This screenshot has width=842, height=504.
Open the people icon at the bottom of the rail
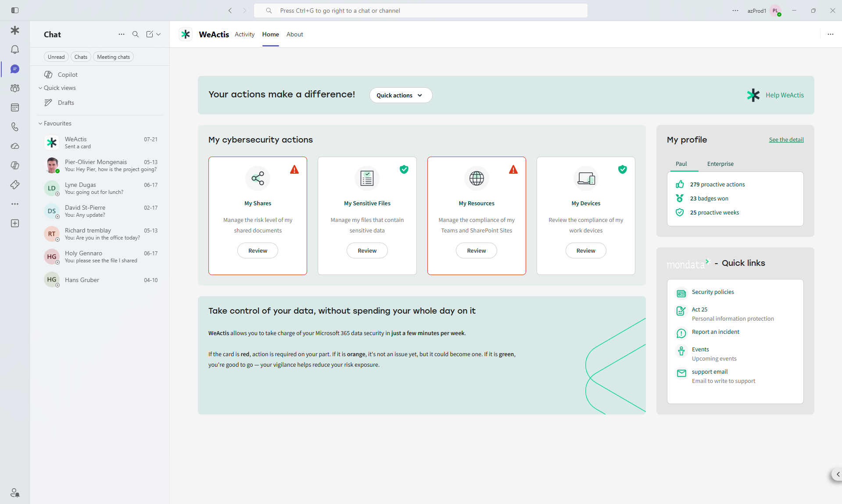click(15, 493)
